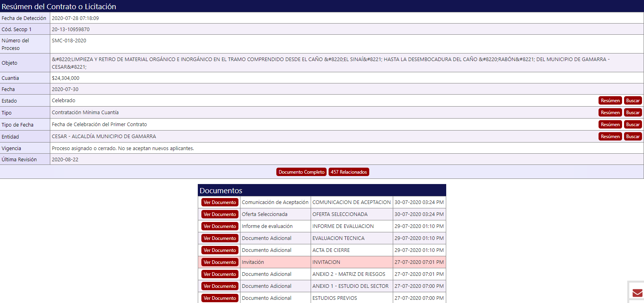The height and width of the screenshot is (303, 644).
Task: View the Comunicación de Aceptación document
Action: (x=220, y=202)
